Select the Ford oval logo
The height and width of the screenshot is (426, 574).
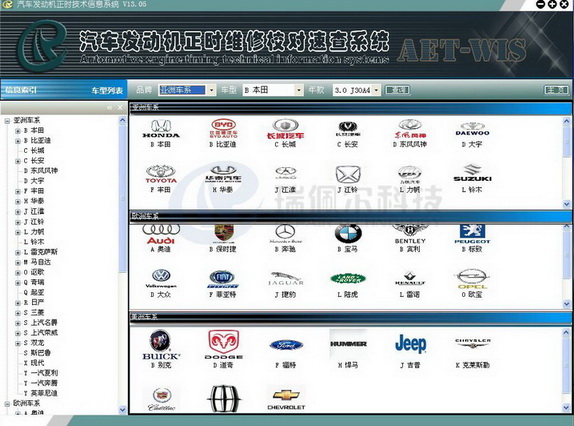coord(286,345)
